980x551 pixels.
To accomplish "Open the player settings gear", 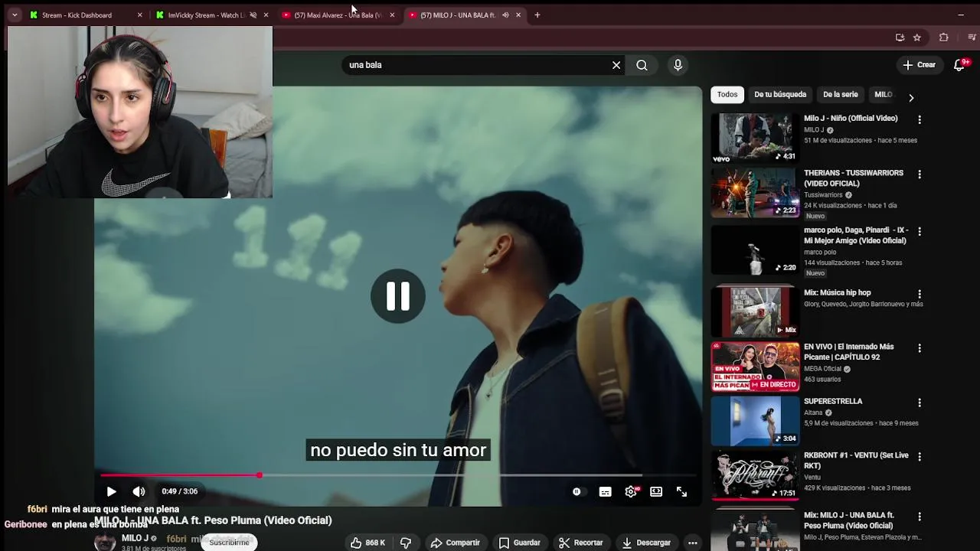I will [631, 492].
